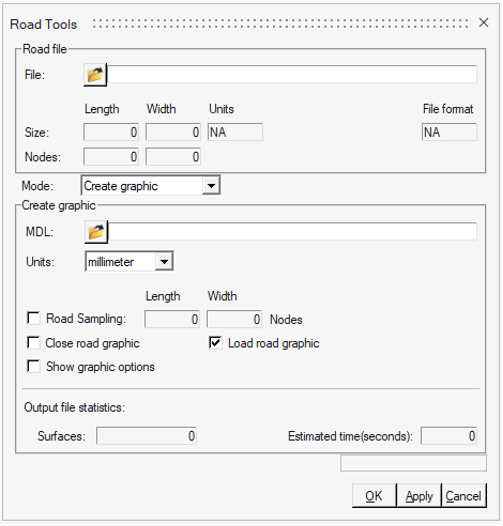The width and height of the screenshot is (503, 526).
Task: Click the Size Length field in Road file
Action: coord(111,132)
